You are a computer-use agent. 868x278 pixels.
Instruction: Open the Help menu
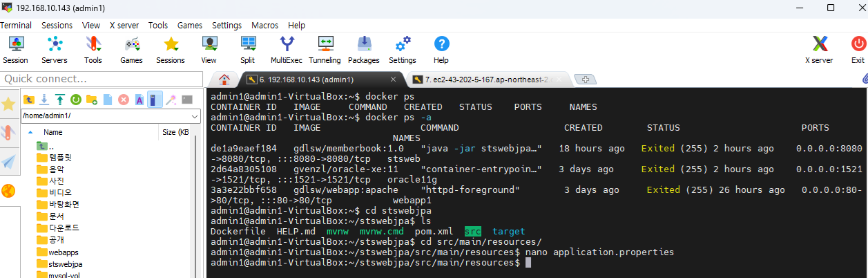(296, 25)
